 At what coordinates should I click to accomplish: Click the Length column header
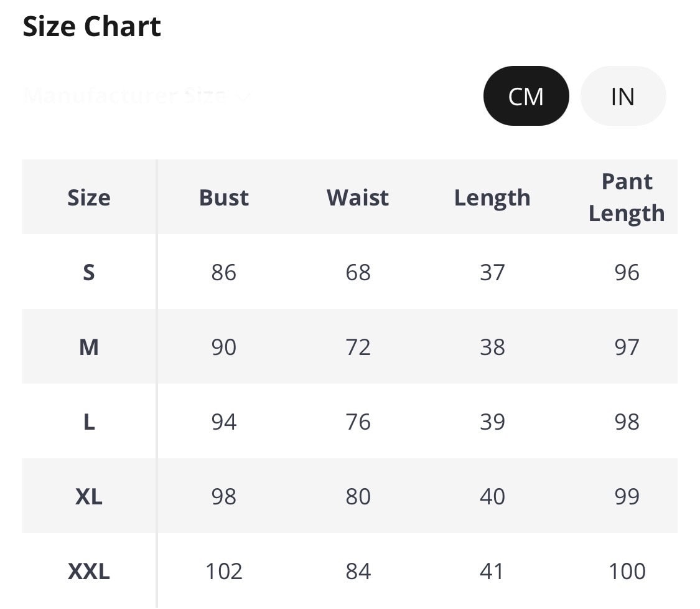point(492,197)
